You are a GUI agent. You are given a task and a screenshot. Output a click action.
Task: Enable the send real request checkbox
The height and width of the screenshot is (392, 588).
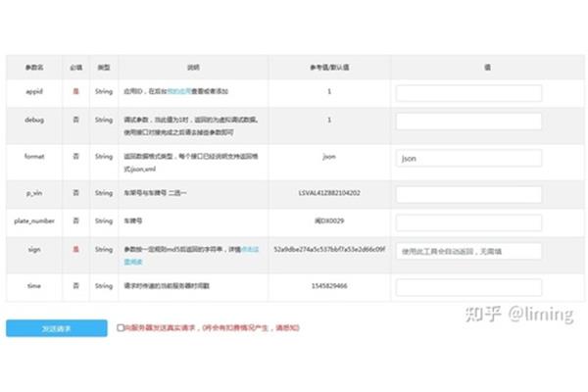121,328
